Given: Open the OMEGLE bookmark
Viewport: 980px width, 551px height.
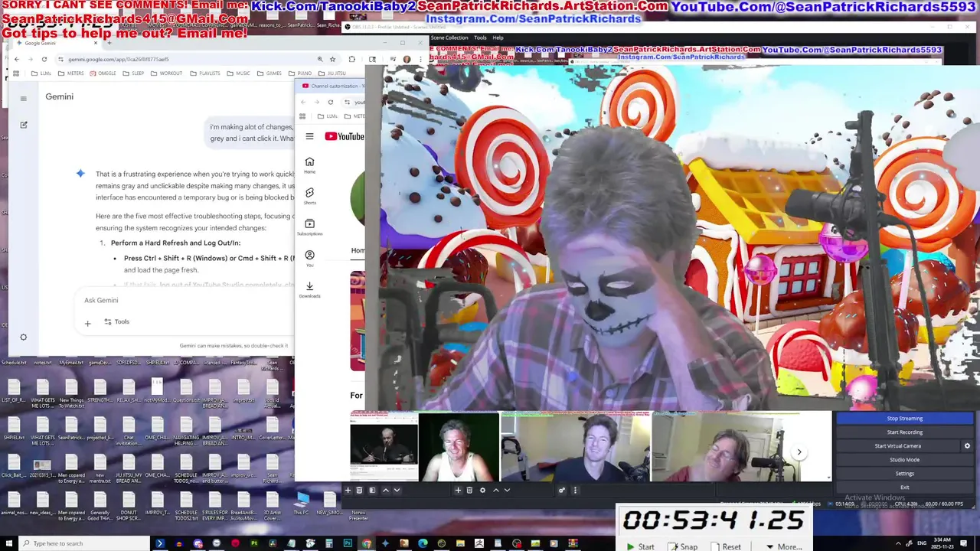Looking at the screenshot, I should pyautogui.click(x=103, y=73).
